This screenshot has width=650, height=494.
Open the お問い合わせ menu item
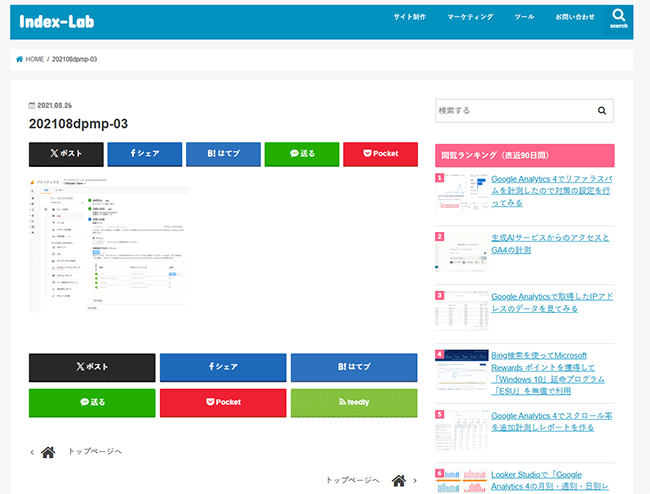[575, 17]
